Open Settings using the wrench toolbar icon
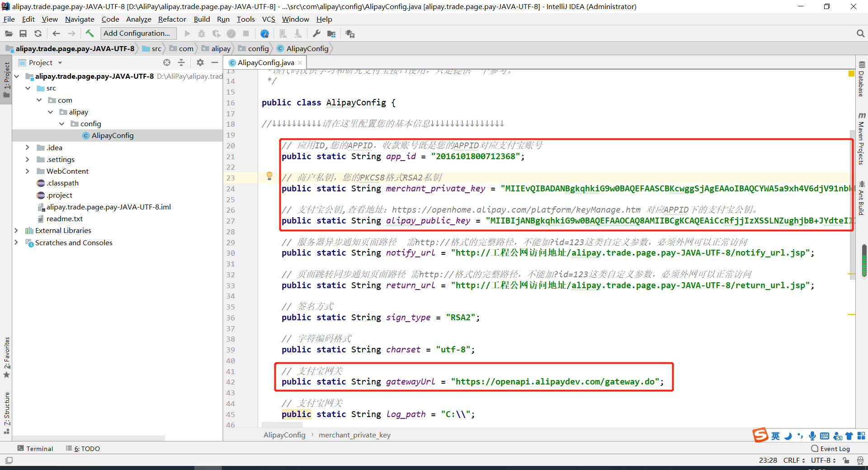 tap(317, 33)
